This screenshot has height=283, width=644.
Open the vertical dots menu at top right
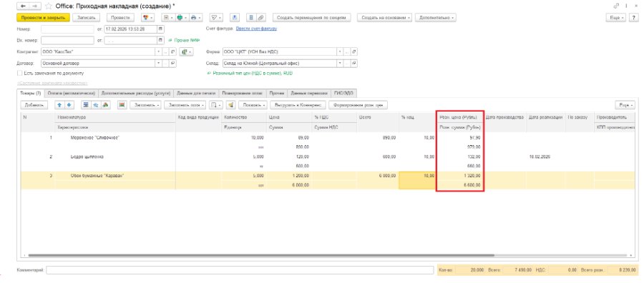pos(627,6)
